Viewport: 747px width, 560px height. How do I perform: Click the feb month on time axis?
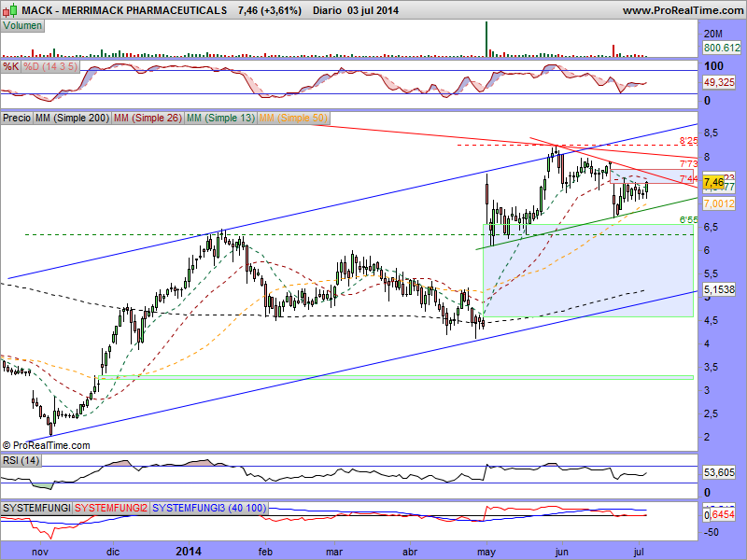point(265,552)
